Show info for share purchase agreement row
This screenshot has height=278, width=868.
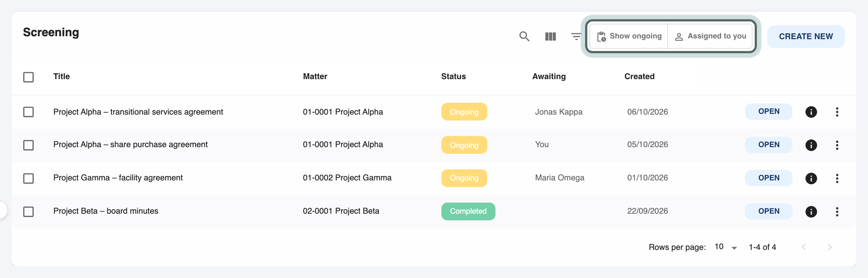tap(811, 145)
